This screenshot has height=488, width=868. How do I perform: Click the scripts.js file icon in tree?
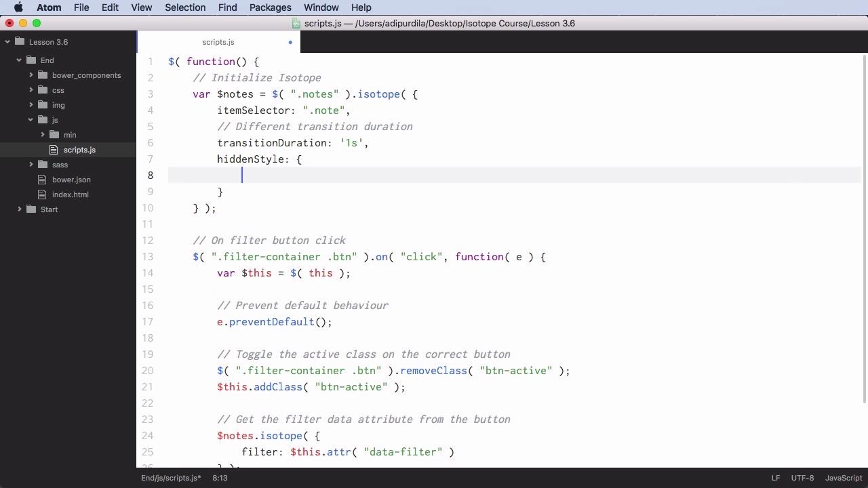coord(55,150)
